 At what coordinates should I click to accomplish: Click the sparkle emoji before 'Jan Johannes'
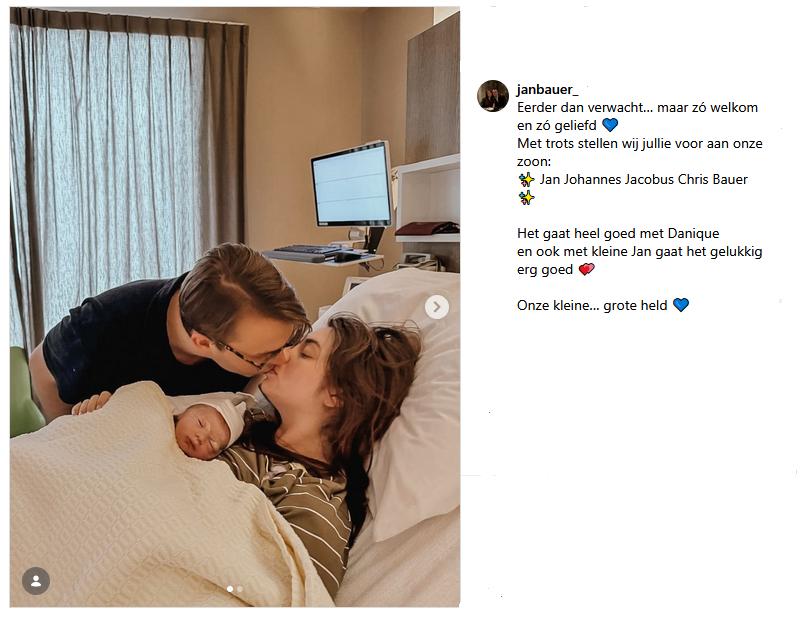[x=526, y=180]
